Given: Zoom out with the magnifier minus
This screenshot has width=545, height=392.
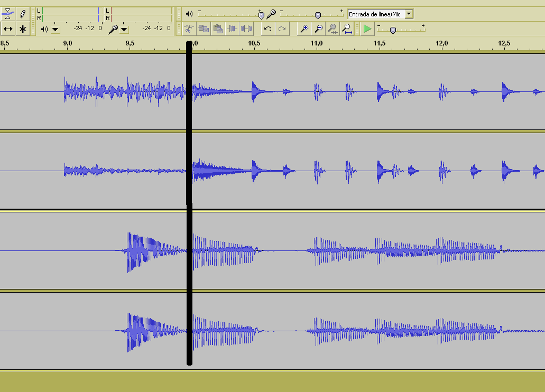Looking at the screenshot, I should pyautogui.click(x=318, y=29).
